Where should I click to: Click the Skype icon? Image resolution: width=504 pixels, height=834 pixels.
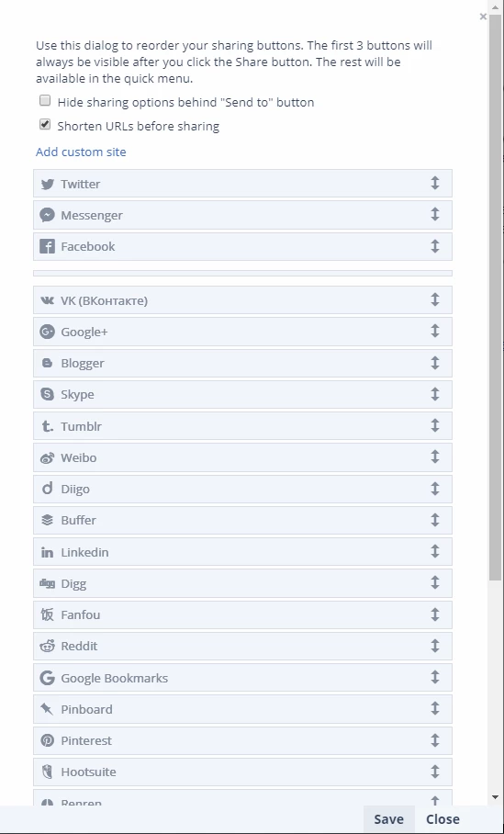48,394
